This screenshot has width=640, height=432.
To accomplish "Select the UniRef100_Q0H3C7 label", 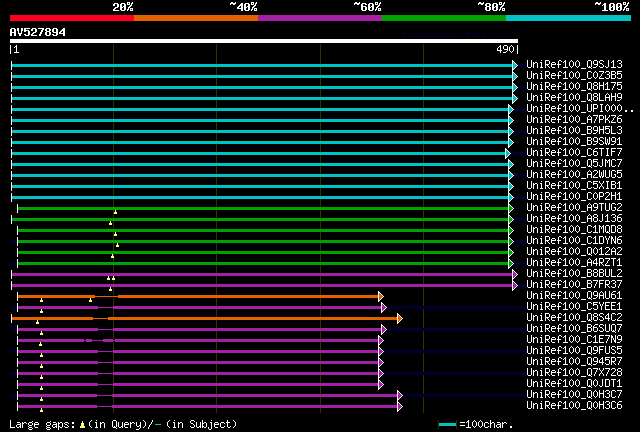I will [x=574, y=395].
